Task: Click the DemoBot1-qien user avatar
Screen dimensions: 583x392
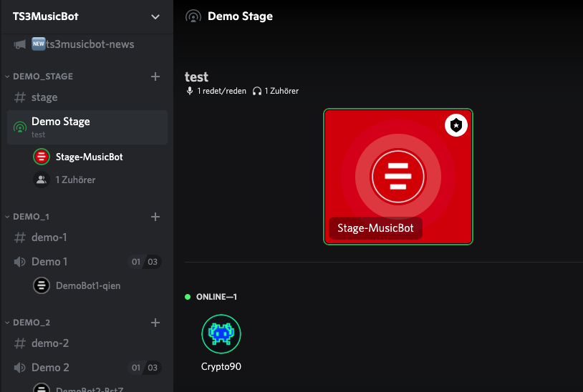Action: pyautogui.click(x=42, y=285)
